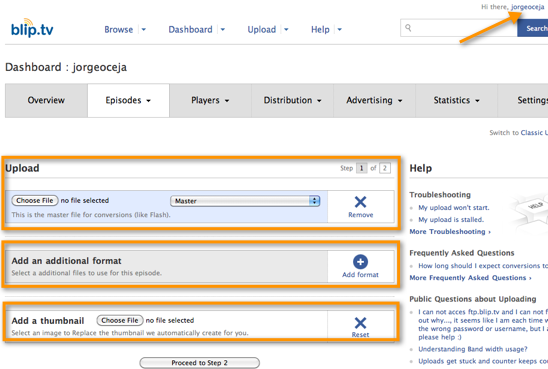Click step 1 indicator box
The width and height of the screenshot is (548, 369).
(361, 168)
